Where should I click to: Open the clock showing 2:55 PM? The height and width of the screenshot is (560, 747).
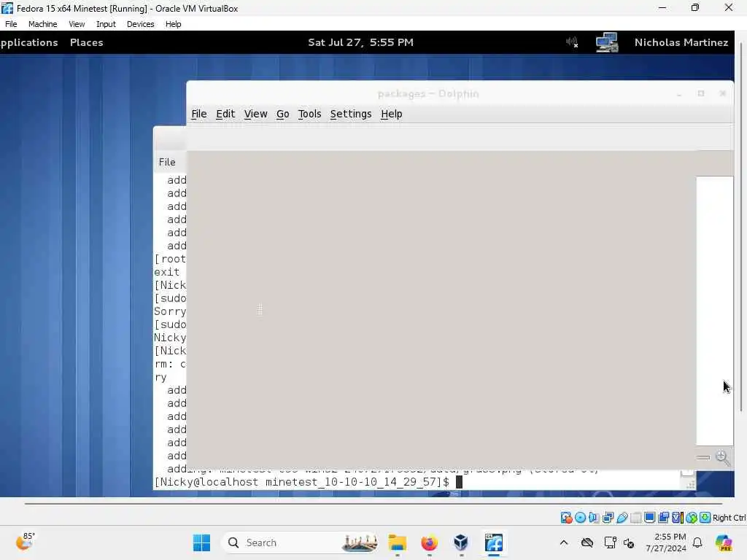(x=666, y=542)
